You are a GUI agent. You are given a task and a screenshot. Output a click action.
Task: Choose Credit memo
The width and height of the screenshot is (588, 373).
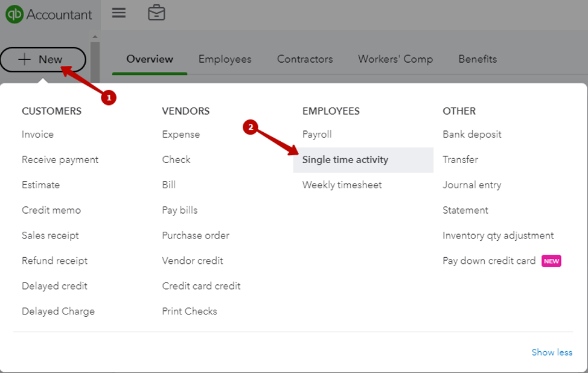[51, 210]
